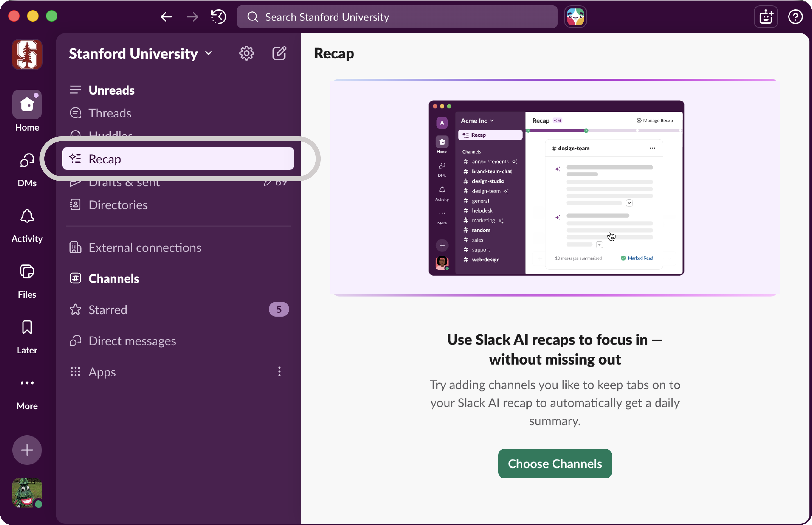Click the Search Stanford University field
This screenshot has width=812, height=525.
click(x=397, y=17)
